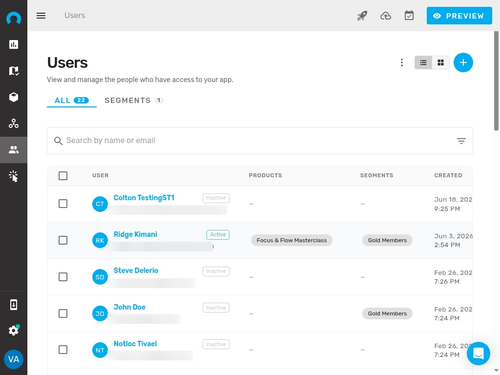Check the Ridge Kimani row checkbox

63,240
